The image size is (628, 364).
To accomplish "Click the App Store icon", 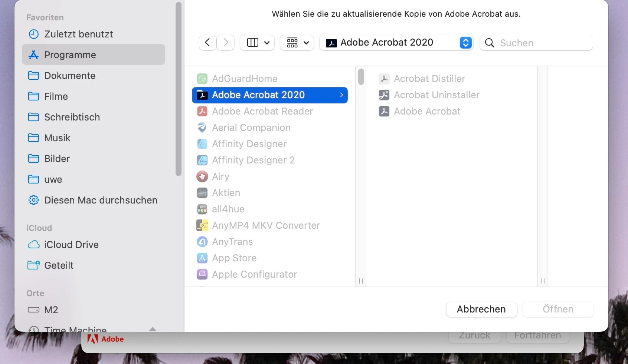I will pyautogui.click(x=202, y=258).
